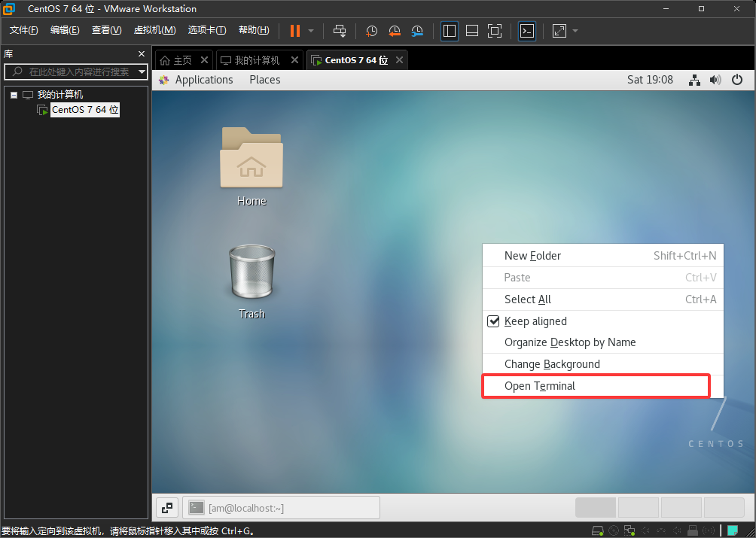756x538 pixels.
Task: Send Ctrl+Alt+Del to the virtual machine
Action: click(340, 31)
